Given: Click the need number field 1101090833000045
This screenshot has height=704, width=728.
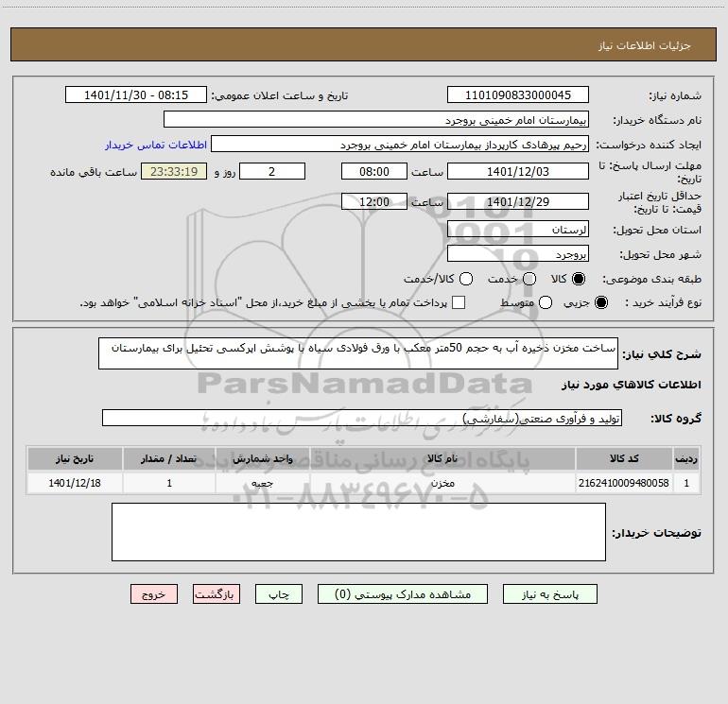Looking at the screenshot, I should click(518, 94).
